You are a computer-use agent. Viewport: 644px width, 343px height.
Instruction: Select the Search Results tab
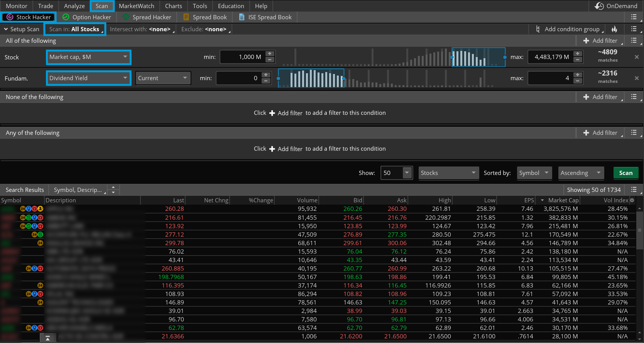[25, 190]
